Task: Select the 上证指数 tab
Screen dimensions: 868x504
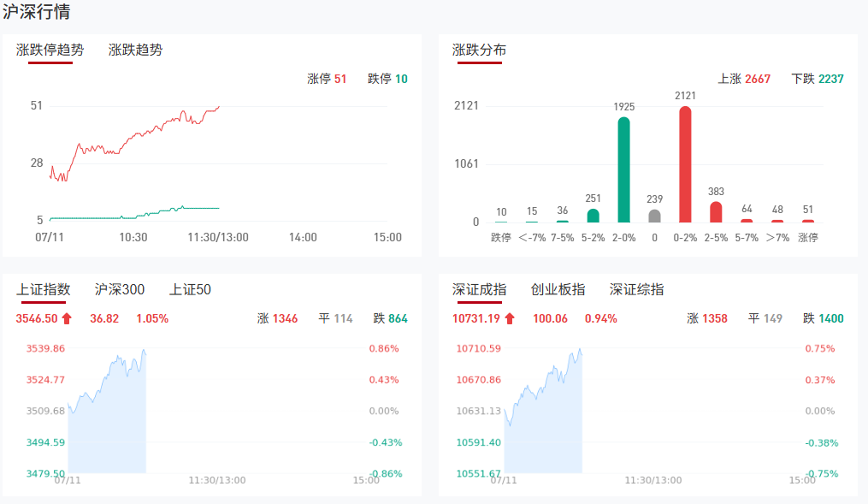Action: [x=43, y=289]
